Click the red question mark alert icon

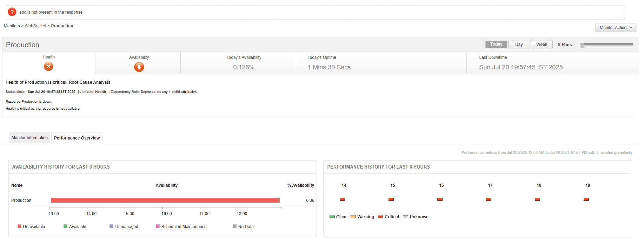12,12
